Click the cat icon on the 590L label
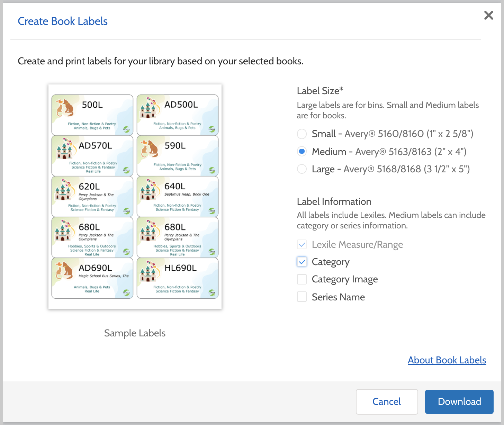Viewport: 504px width, 425px height. click(150, 148)
